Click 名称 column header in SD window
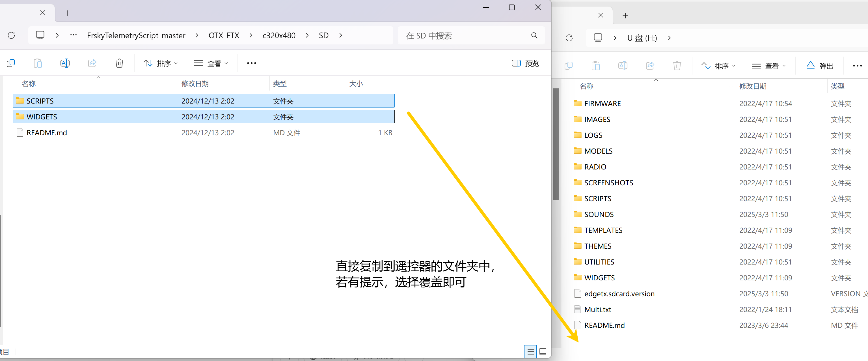The width and height of the screenshot is (868, 361). coord(29,83)
